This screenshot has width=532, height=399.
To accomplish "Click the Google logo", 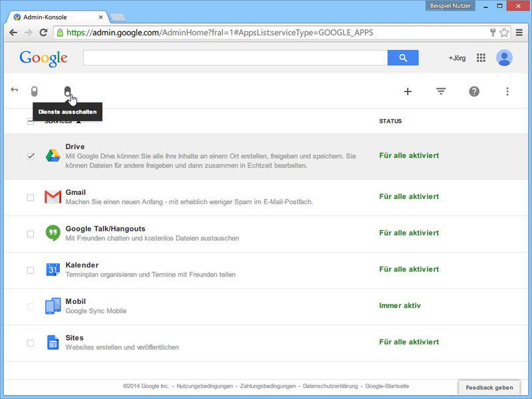I will [43, 59].
